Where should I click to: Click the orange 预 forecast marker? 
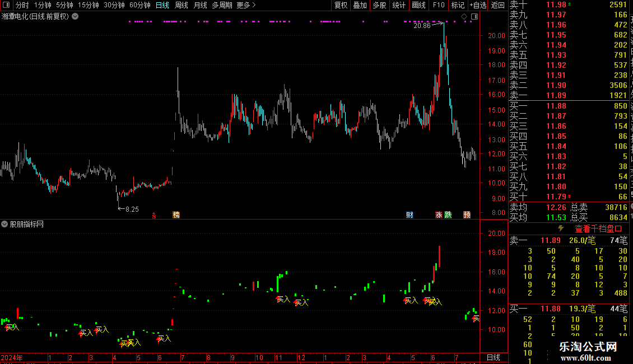pyautogui.click(x=467, y=214)
